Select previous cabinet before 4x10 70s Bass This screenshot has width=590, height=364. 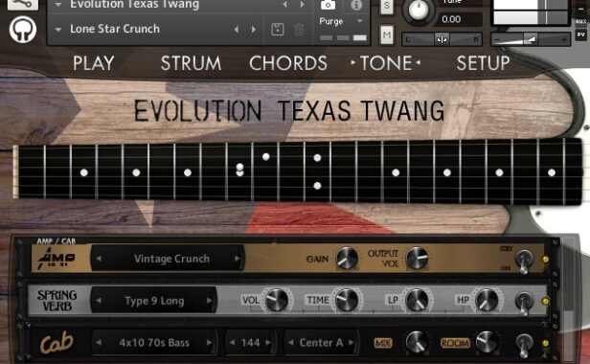click(99, 343)
